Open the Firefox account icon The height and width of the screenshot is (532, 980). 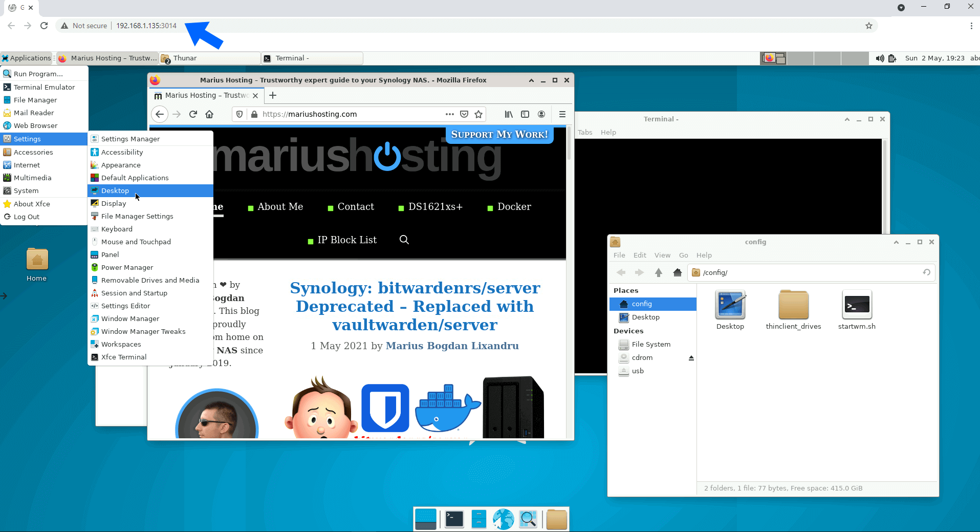pos(541,114)
